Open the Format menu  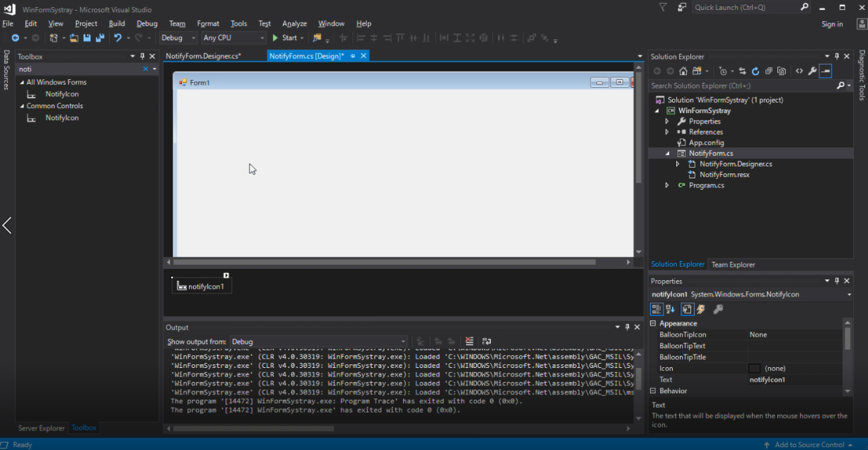(208, 24)
